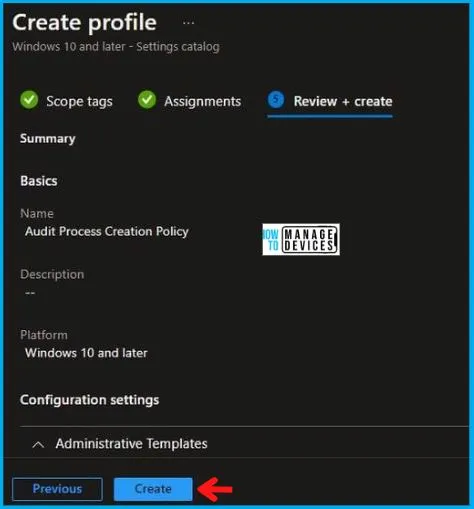
Task: Select the Audit Process Creation Policy name text
Action: (107, 231)
